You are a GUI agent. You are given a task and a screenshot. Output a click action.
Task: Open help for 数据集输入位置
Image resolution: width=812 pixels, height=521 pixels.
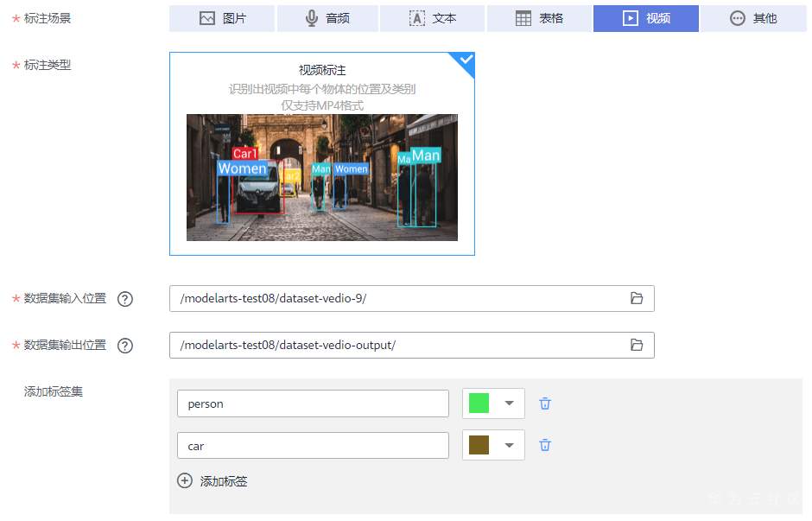125,299
